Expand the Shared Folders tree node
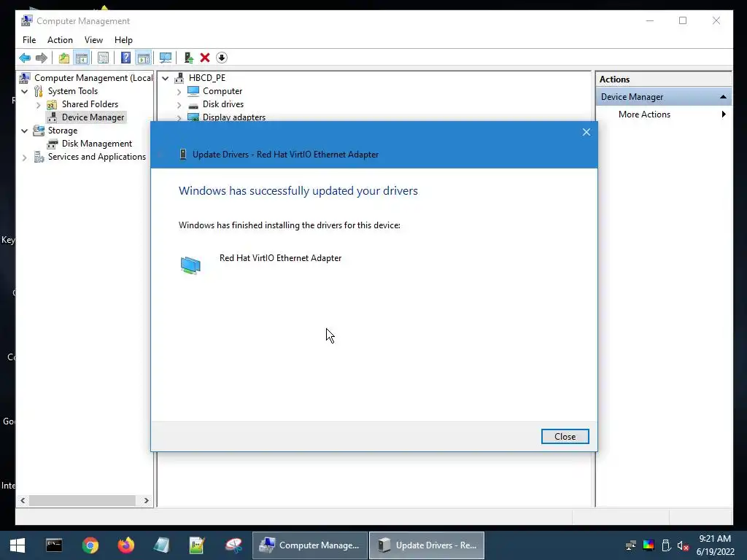 tap(39, 105)
